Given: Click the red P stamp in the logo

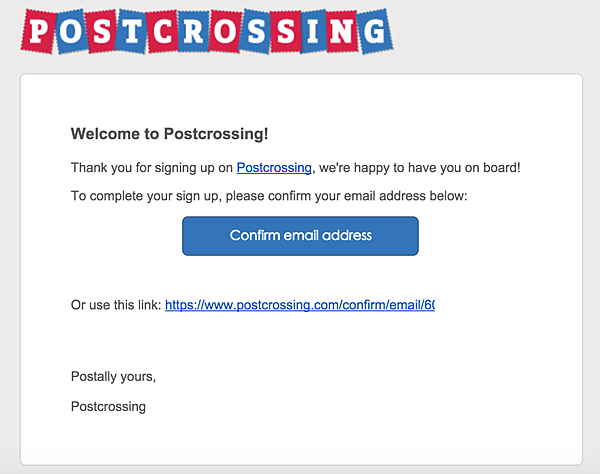Looking at the screenshot, I should pyautogui.click(x=39, y=31).
